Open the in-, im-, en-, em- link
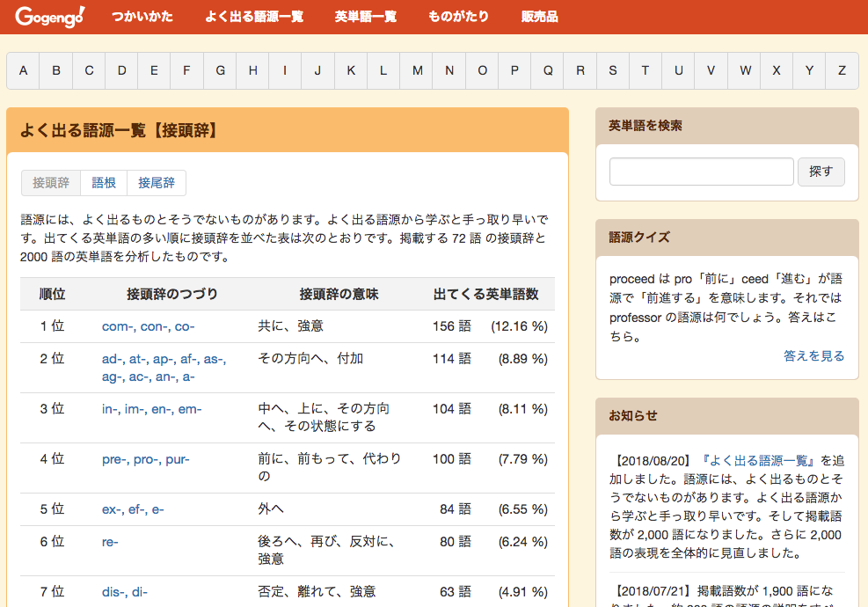The height and width of the screenshot is (607, 868). point(151,409)
